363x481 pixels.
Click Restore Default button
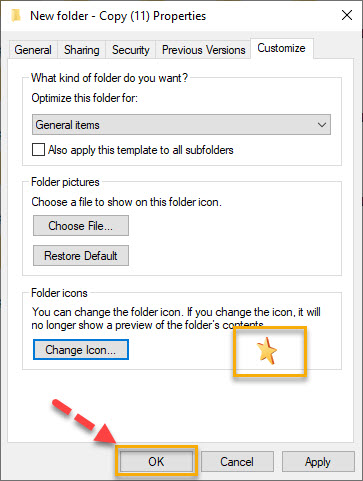tap(81, 256)
